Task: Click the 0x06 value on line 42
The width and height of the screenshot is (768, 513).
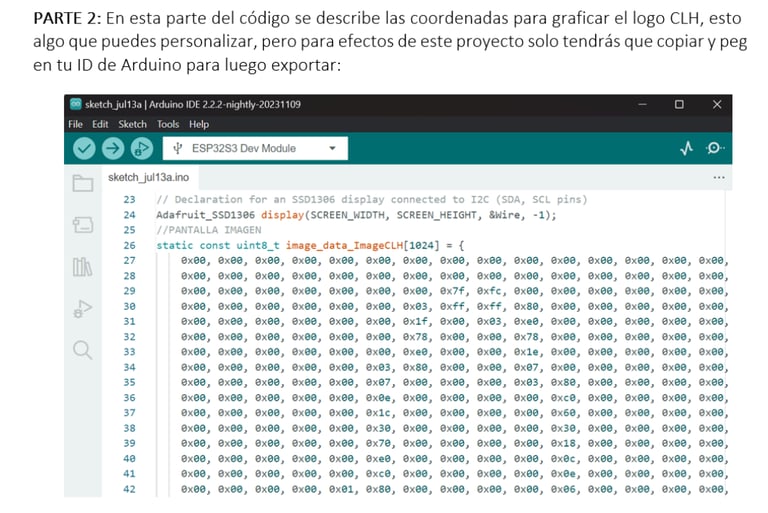Action: tap(563, 489)
